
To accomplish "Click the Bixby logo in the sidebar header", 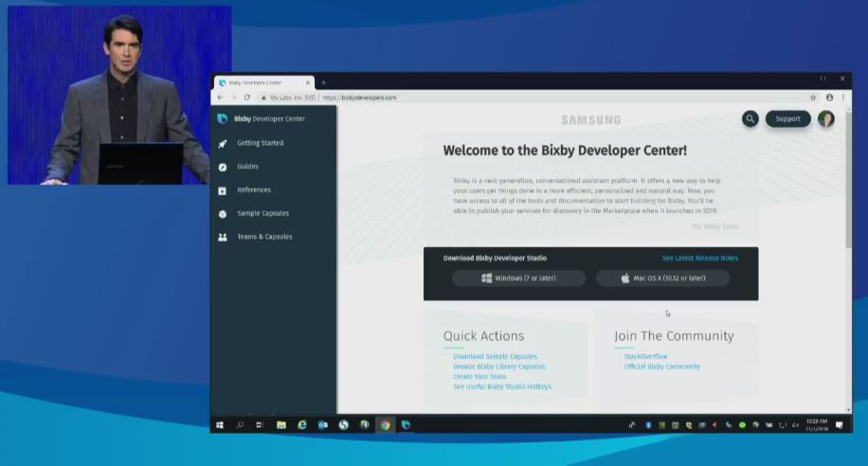I will coord(222,118).
